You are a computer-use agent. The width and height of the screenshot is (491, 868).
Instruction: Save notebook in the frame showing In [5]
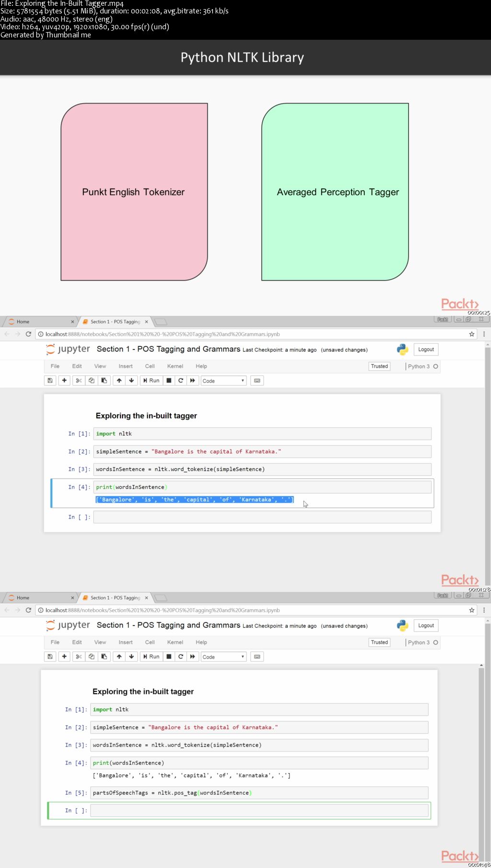point(50,657)
